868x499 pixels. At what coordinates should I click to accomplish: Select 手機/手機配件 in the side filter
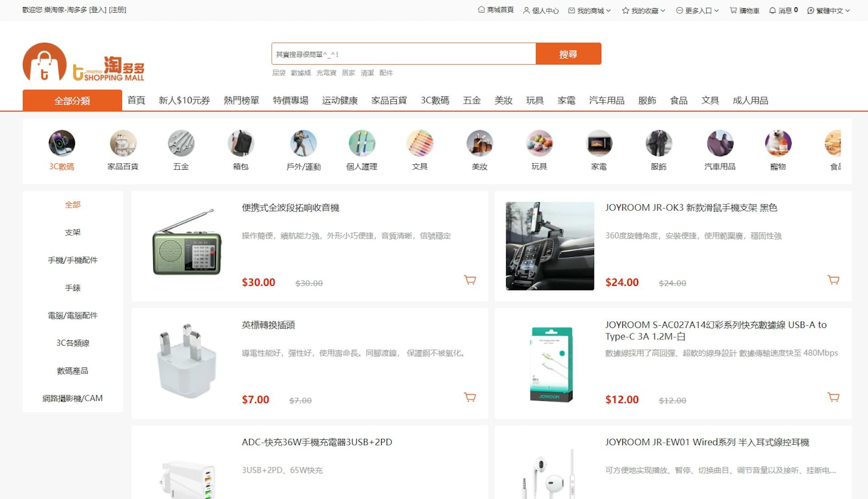tap(73, 260)
